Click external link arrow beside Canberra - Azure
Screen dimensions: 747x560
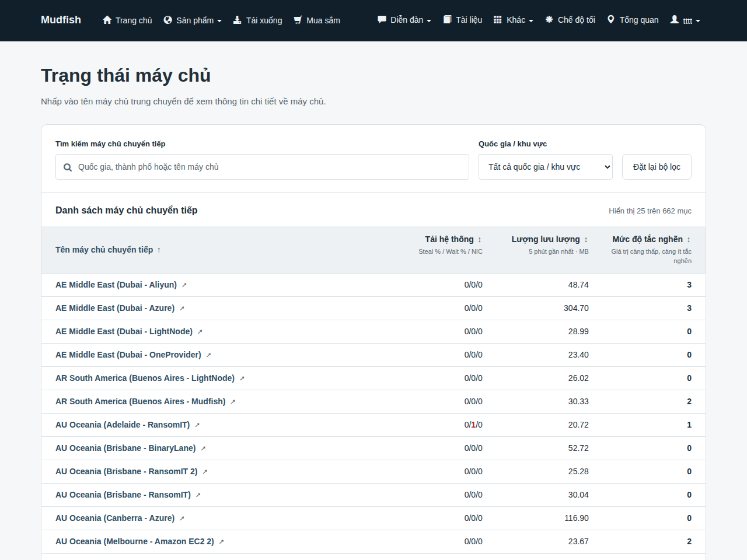click(181, 519)
